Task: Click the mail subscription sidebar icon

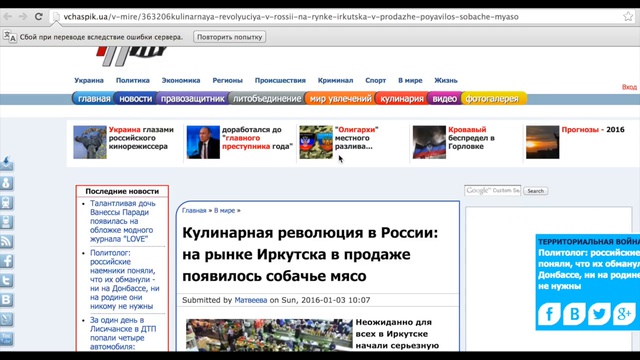Action: pos(7,163)
